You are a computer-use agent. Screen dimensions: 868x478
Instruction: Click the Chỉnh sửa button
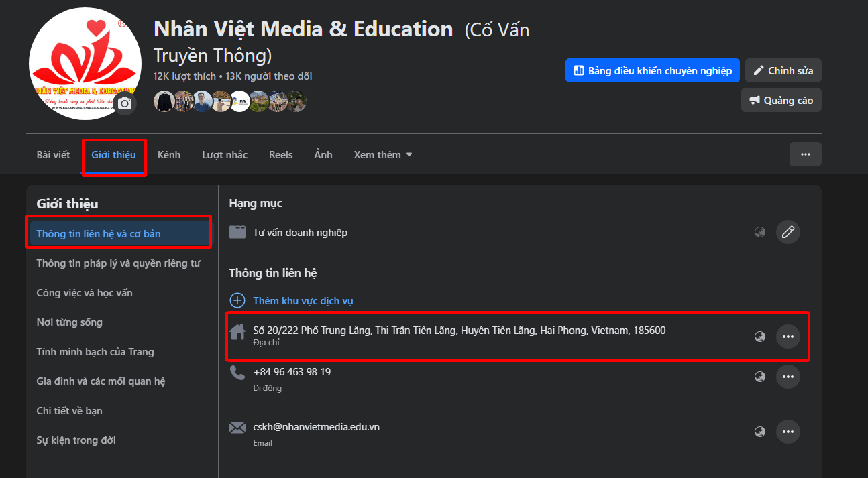783,70
